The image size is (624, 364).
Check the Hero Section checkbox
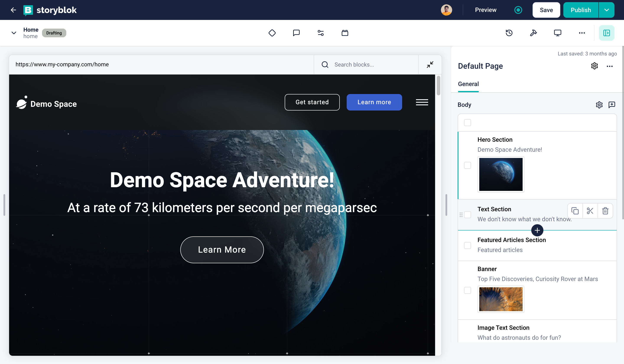pos(467,165)
